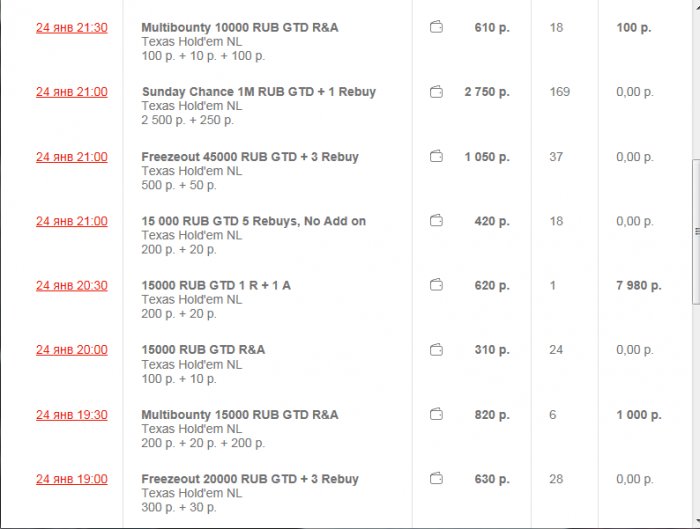Image resolution: width=700 pixels, height=529 pixels.
Task: Click wallet icon beside the 310 р. buy-in
Action: point(436,350)
